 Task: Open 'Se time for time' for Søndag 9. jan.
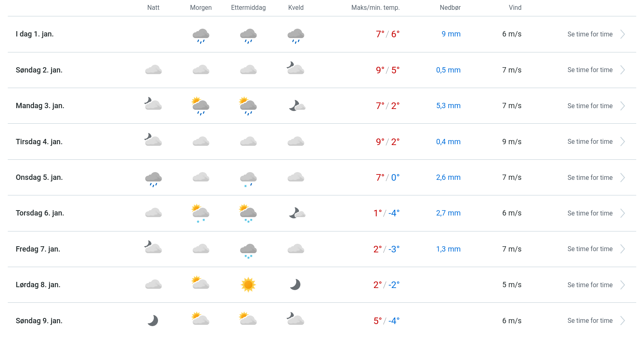click(x=590, y=321)
